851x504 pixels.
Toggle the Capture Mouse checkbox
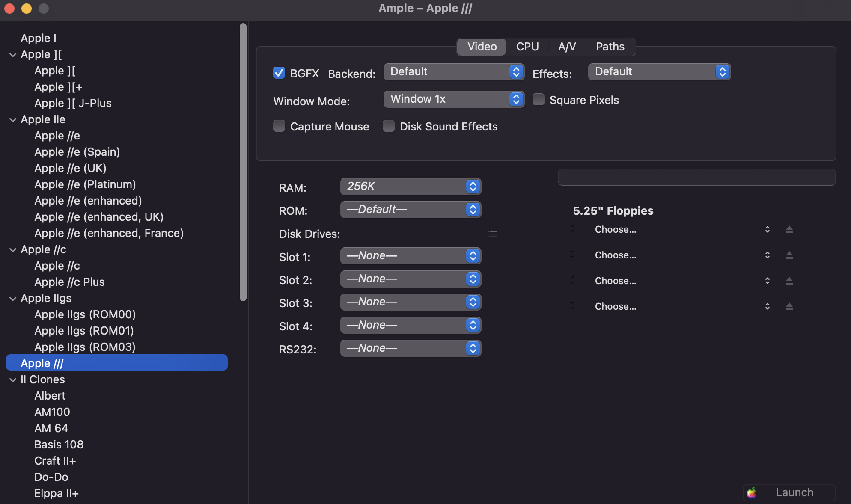point(279,126)
